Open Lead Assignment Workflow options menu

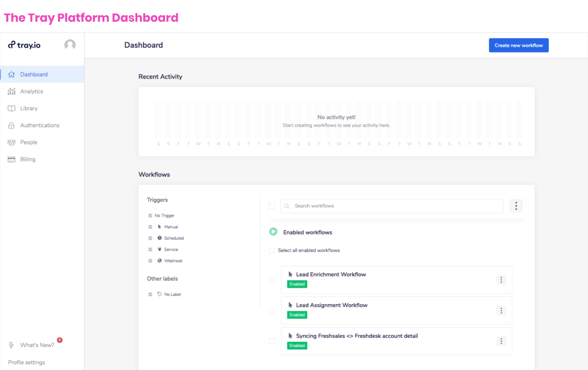point(501,310)
